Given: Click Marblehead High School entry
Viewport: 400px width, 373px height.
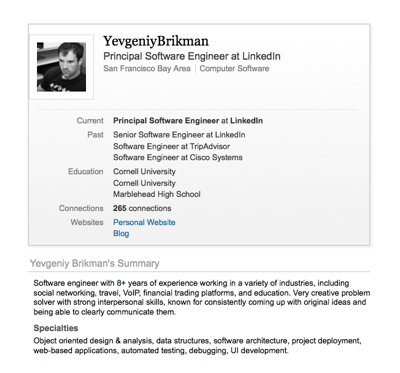Looking at the screenshot, I should coord(157,194).
